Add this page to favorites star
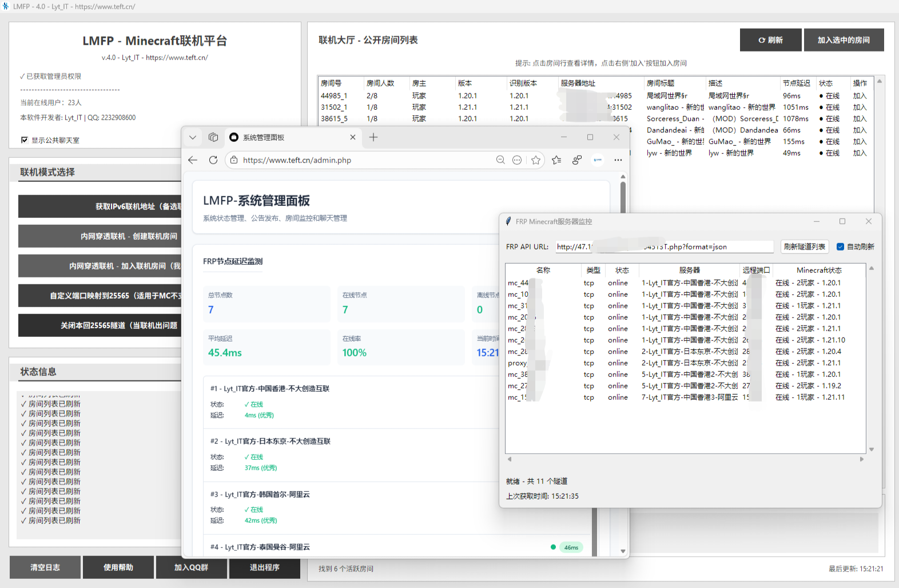The image size is (899, 588). (536, 160)
